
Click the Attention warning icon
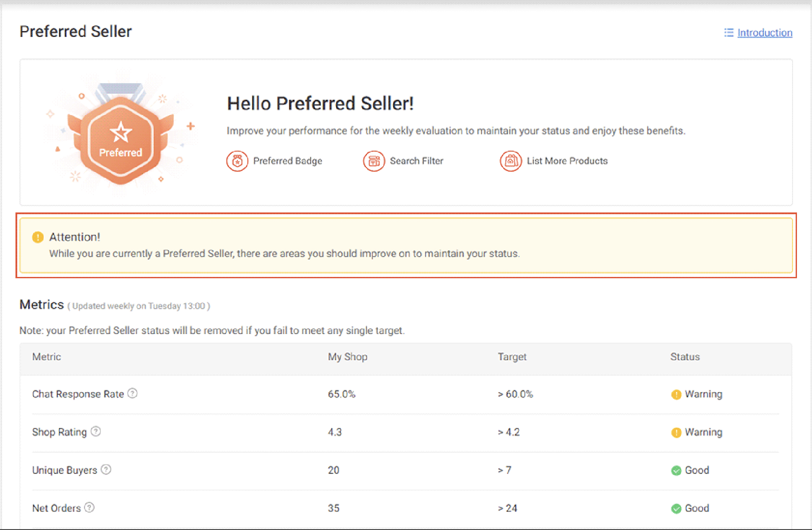pyautogui.click(x=38, y=237)
